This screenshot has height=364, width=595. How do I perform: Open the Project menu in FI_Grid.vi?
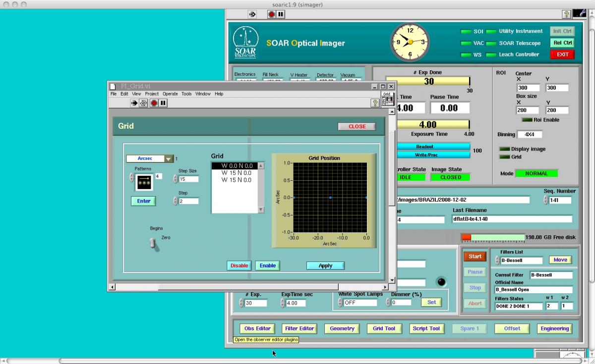pyautogui.click(x=152, y=94)
